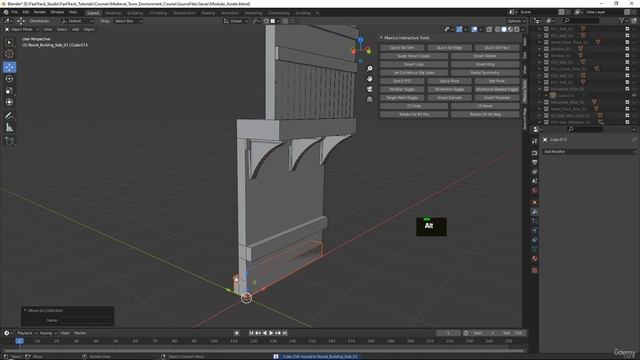Open the Global transform orientation dropdown
The image size is (640, 360).
coord(236,21)
